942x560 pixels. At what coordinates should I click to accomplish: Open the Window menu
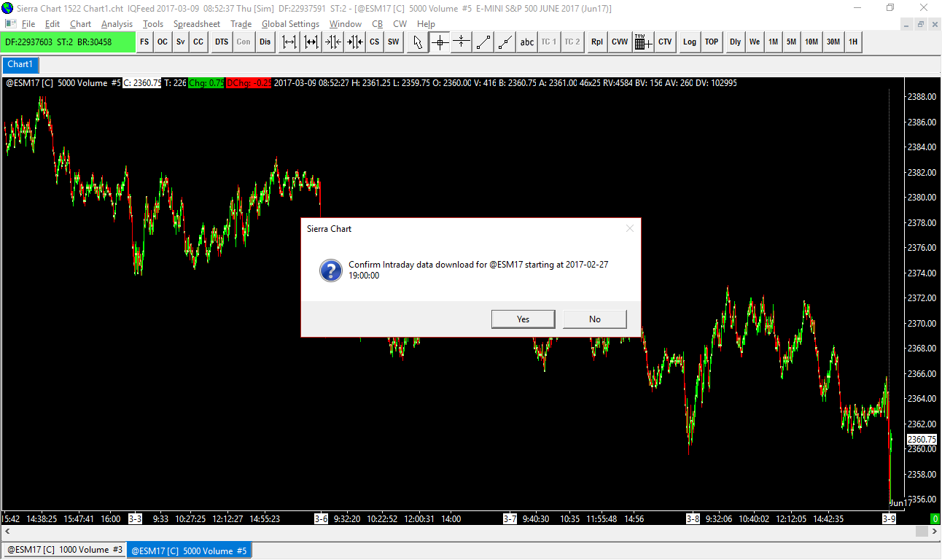[x=346, y=24]
